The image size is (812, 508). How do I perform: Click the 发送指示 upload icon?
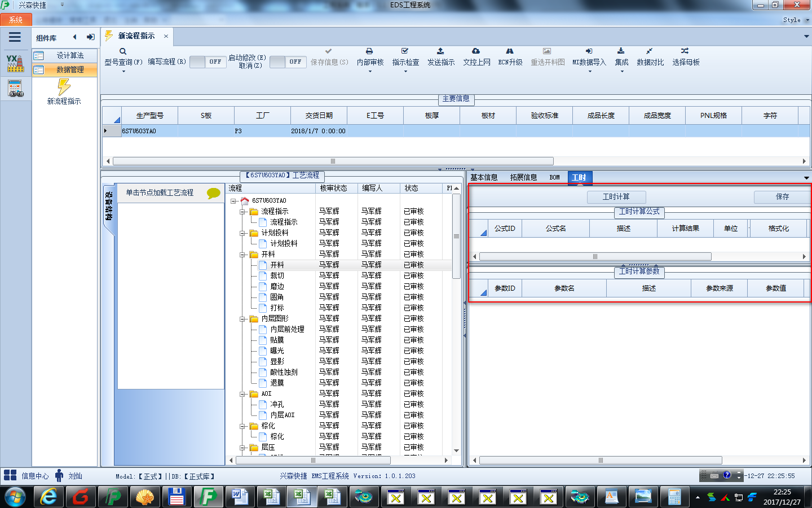(x=440, y=51)
